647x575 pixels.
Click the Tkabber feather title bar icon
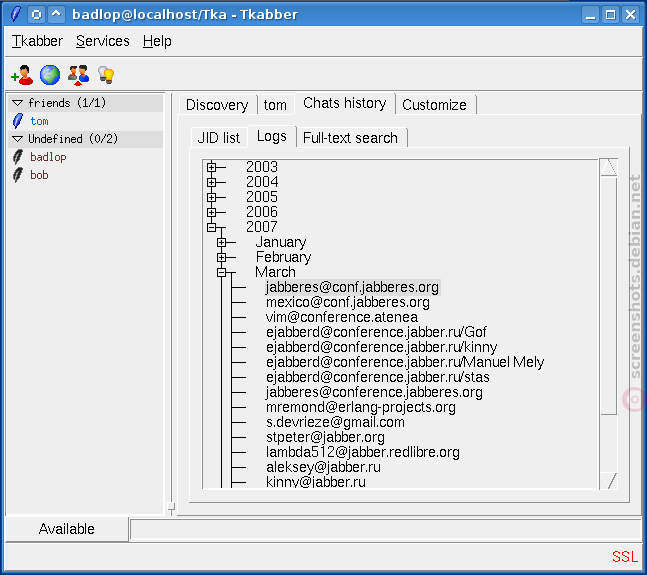pyautogui.click(x=16, y=14)
